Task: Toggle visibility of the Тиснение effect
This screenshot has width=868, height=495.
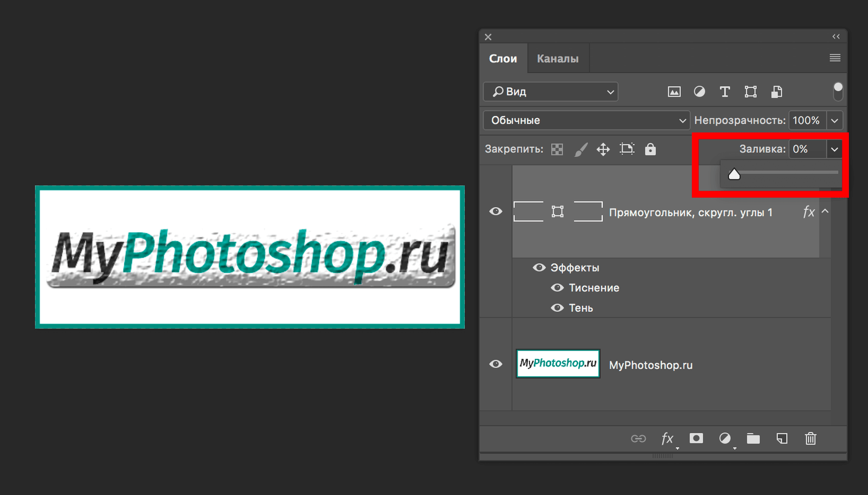Action: click(557, 288)
